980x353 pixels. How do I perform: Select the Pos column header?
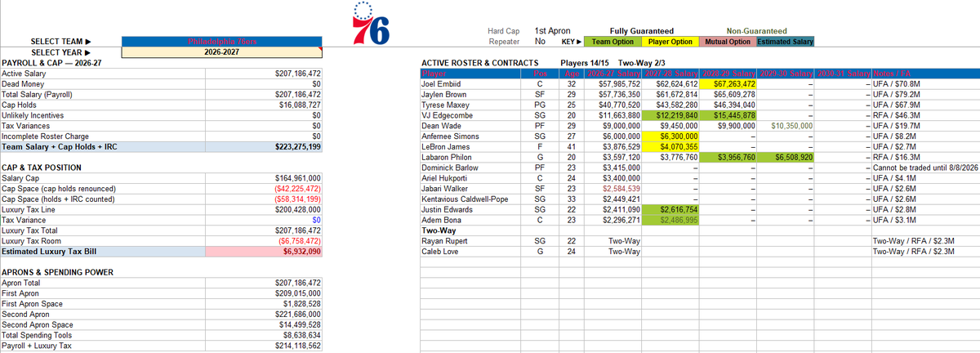click(x=539, y=74)
